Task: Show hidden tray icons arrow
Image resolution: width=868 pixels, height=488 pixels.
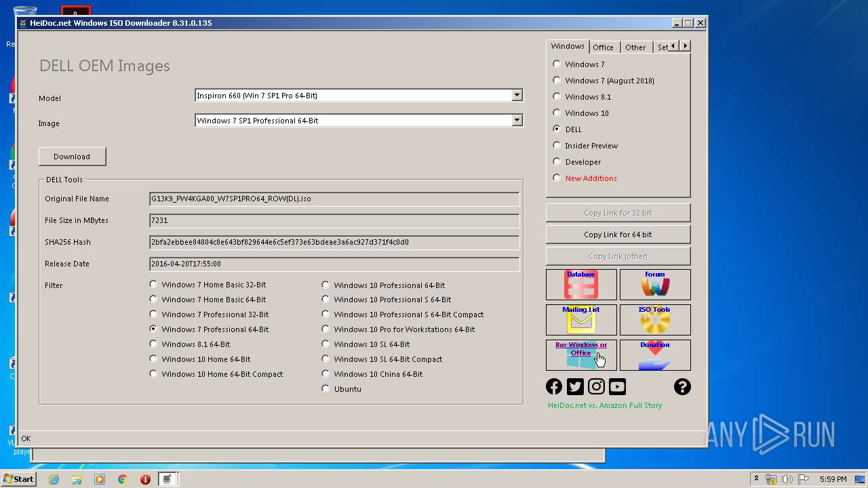Action: coord(756,479)
